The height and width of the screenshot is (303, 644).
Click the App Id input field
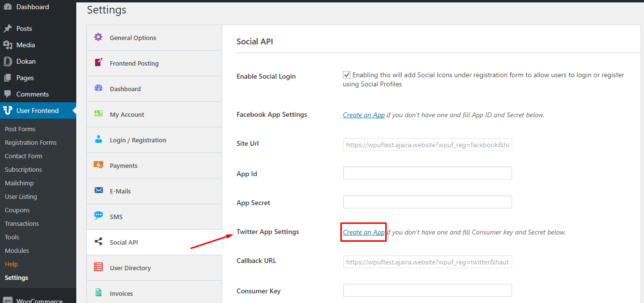tap(427, 173)
